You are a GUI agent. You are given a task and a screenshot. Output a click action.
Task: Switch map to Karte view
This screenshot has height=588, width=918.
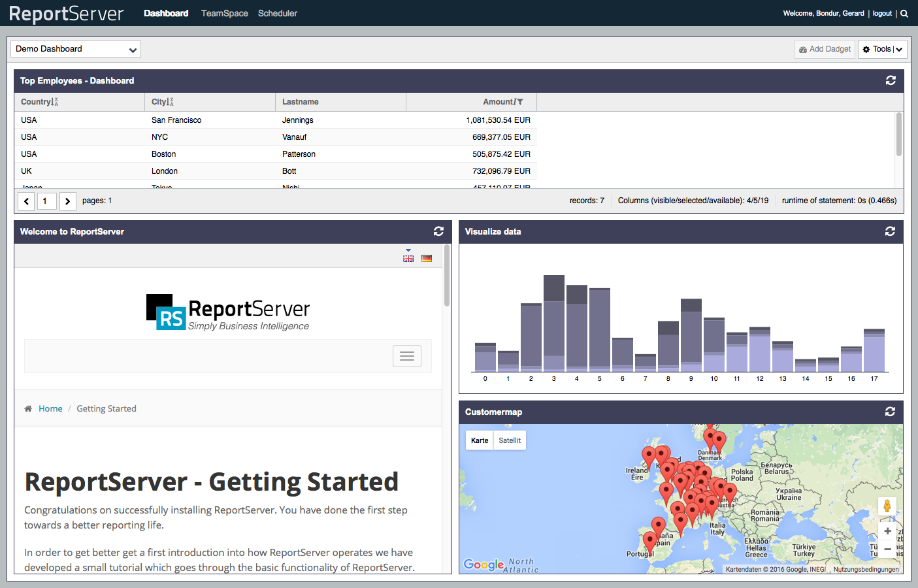click(480, 440)
